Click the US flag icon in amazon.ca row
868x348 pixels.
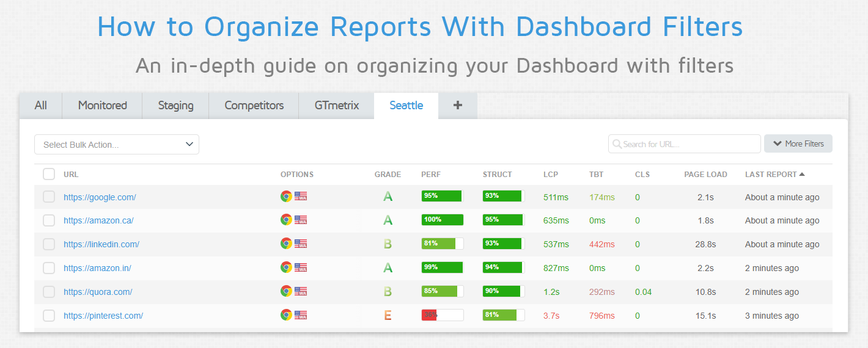pyautogui.click(x=301, y=220)
